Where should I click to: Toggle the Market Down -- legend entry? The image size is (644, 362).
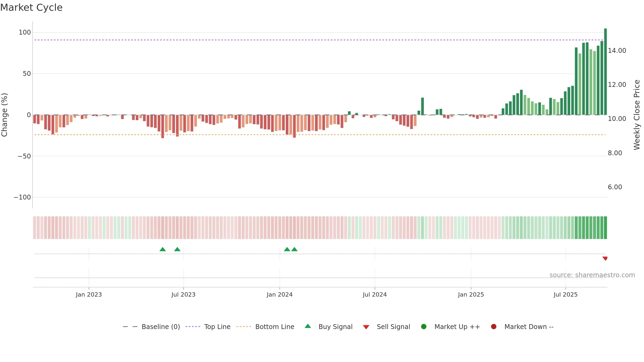click(522, 327)
